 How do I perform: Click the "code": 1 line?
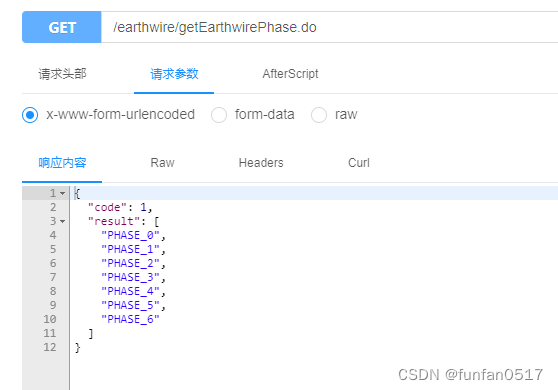tap(120, 207)
